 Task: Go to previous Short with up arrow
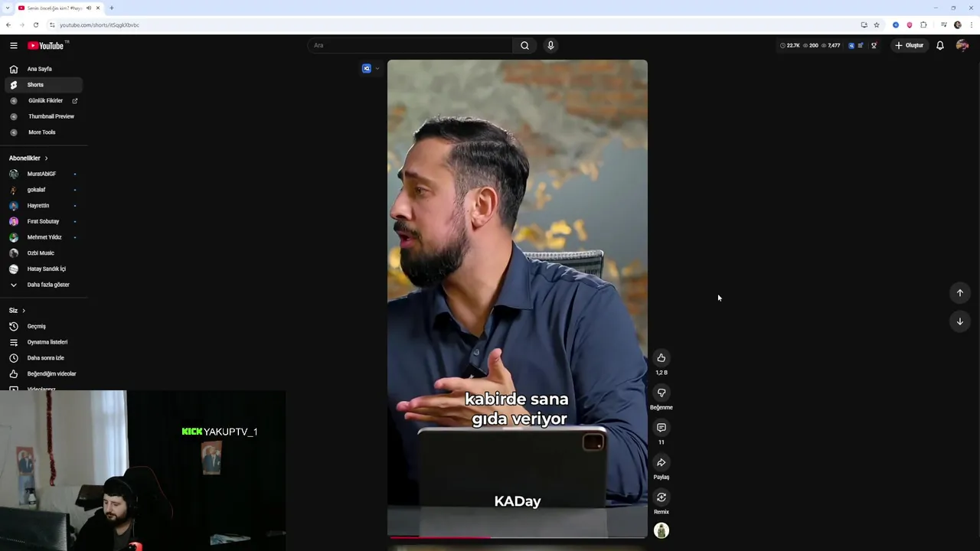pyautogui.click(x=960, y=293)
